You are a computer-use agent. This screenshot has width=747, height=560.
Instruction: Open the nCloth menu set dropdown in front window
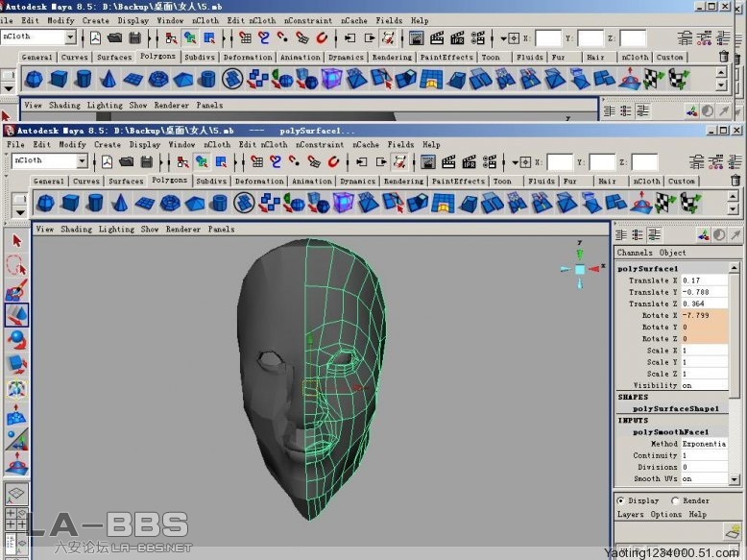[x=82, y=161]
